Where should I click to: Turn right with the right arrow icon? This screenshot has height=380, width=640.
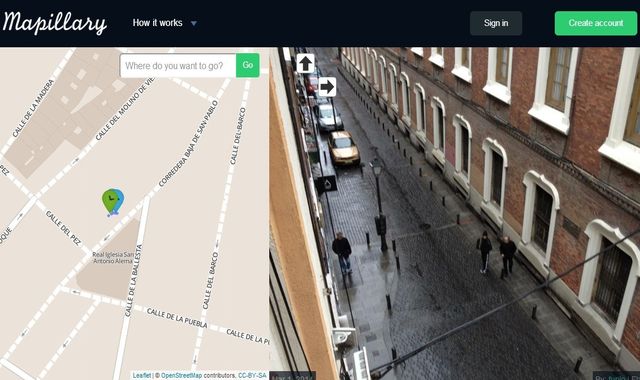[x=327, y=87]
